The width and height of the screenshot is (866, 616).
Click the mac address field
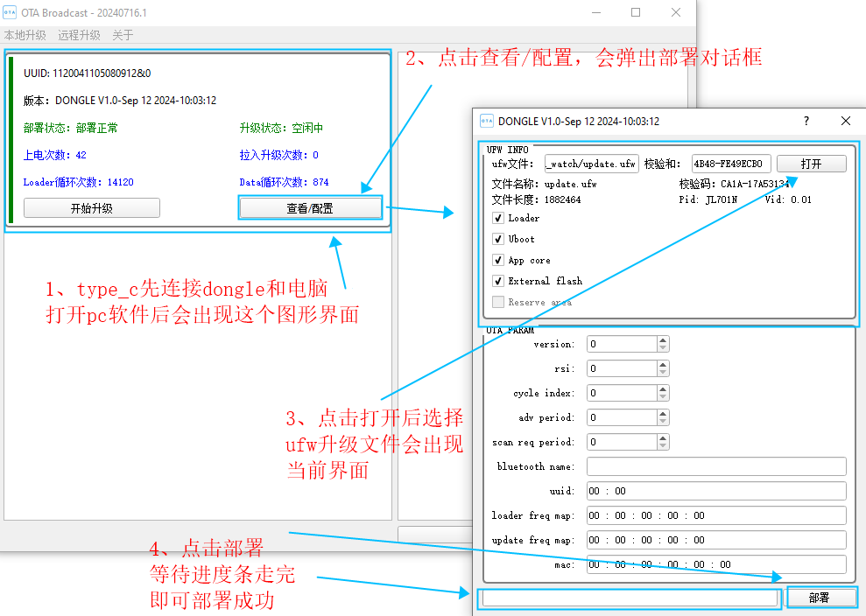(x=716, y=564)
